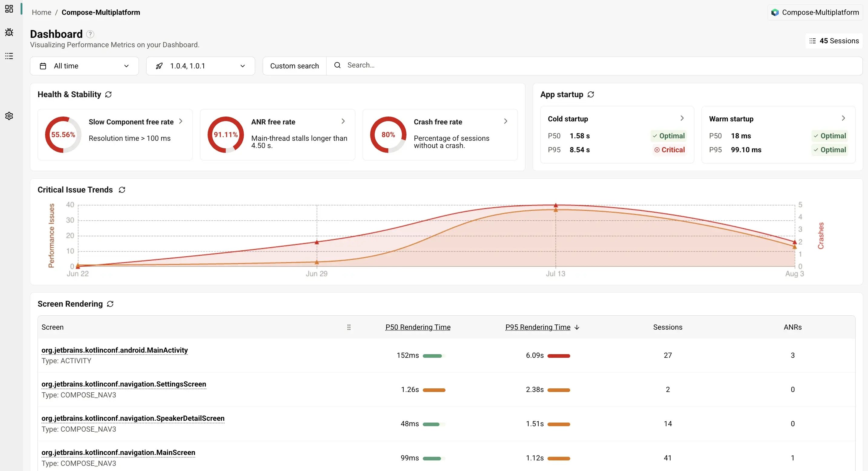Click the rocket icon in version filter
868x471 pixels.
(x=159, y=66)
